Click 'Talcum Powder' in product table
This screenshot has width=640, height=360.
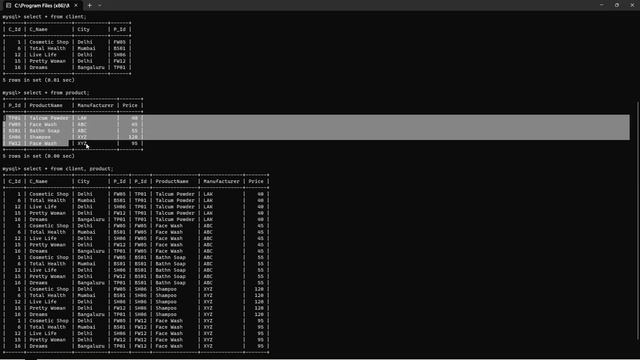pos(49,118)
